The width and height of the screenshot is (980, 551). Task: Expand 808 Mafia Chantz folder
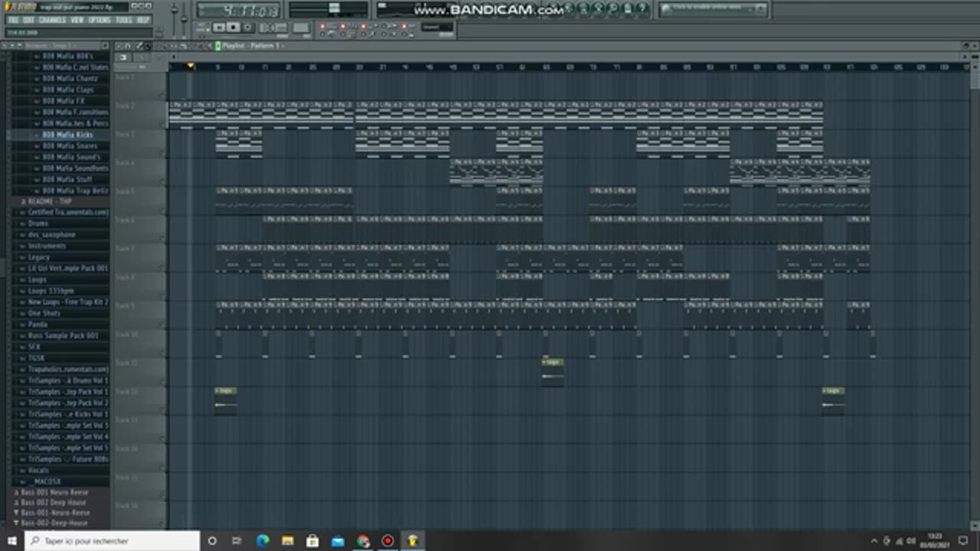70,78
